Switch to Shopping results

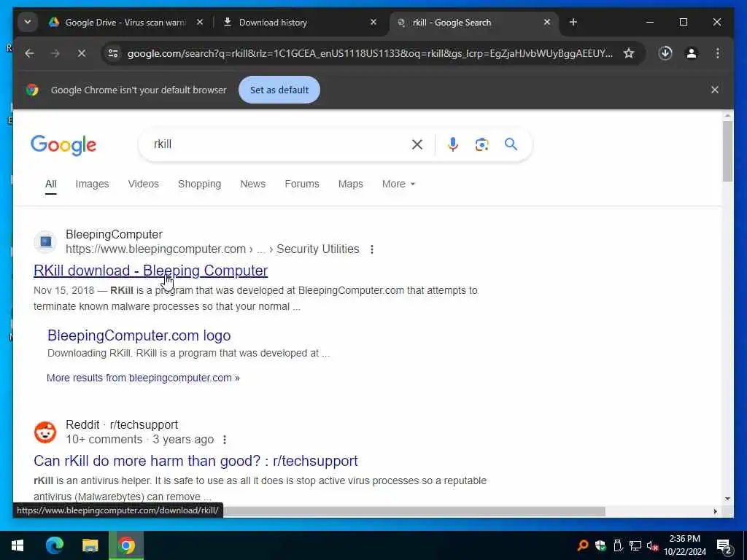pos(200,184)
